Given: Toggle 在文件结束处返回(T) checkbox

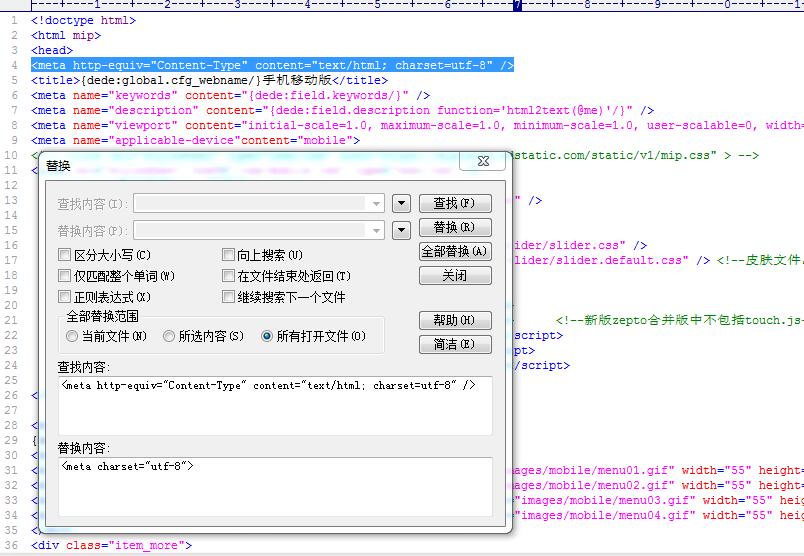Looking at the screenshot, I should click(229, 276).
